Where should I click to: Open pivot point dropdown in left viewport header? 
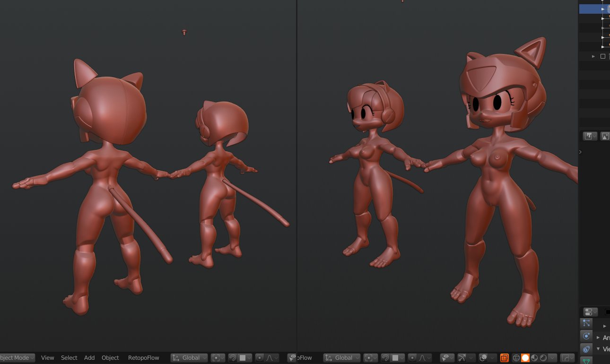[x=218, y=358]
